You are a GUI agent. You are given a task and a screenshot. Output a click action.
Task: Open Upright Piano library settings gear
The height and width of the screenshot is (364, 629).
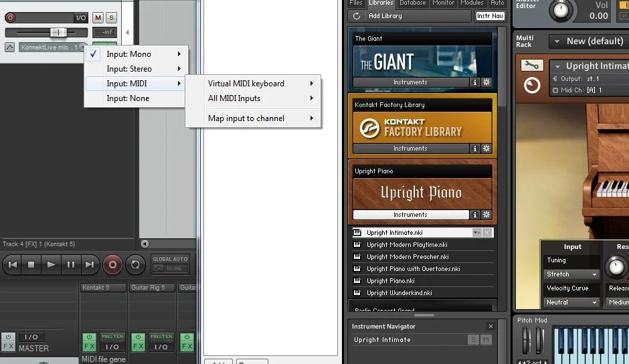click(x=486, y=215)
